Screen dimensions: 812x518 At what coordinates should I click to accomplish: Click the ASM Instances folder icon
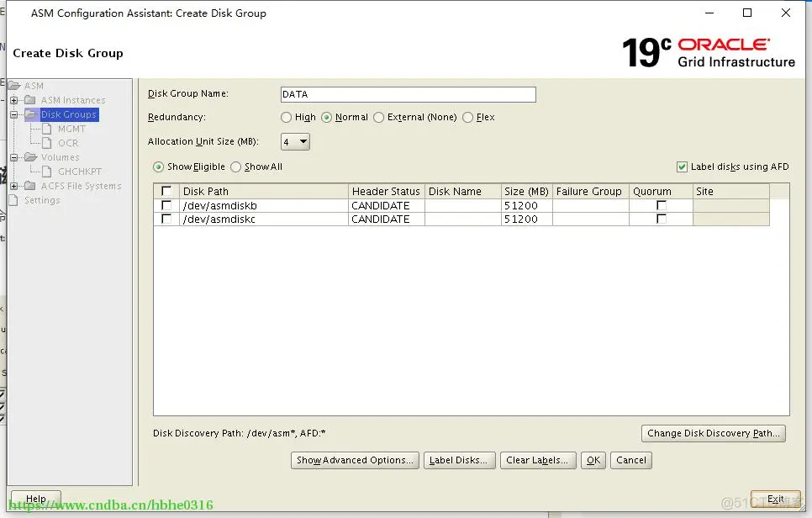pos(30,100)
